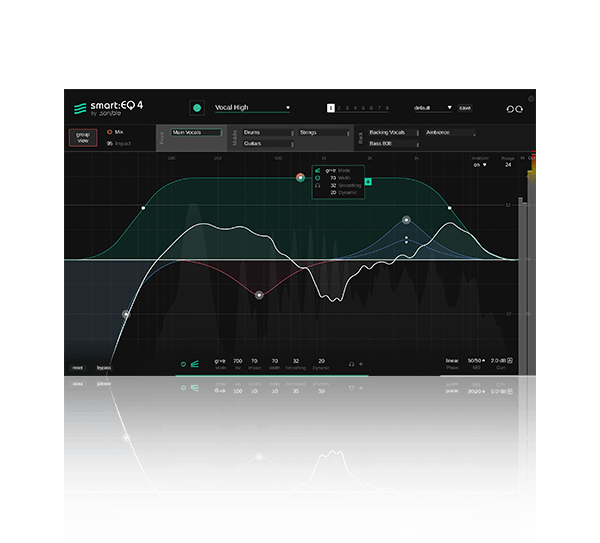The height and width of the screenshot is (543, 600).
Task: Toggle the Mix power icon
Action: [109, 132]
